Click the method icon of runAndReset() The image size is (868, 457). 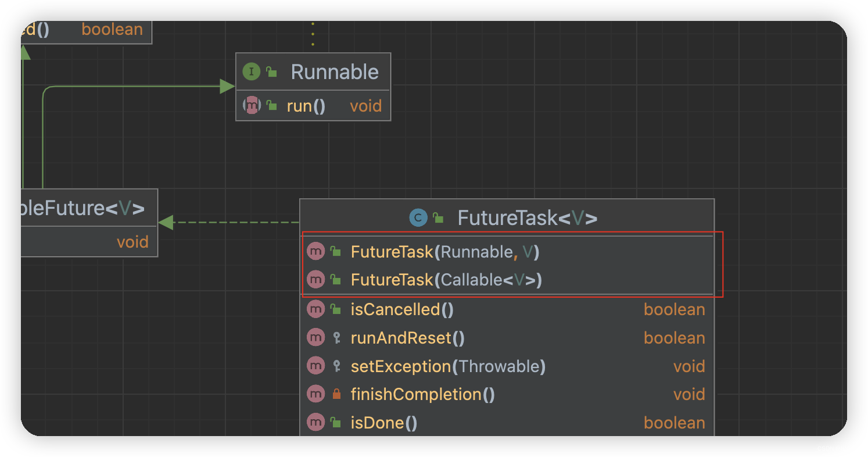(x=315, y=337)
